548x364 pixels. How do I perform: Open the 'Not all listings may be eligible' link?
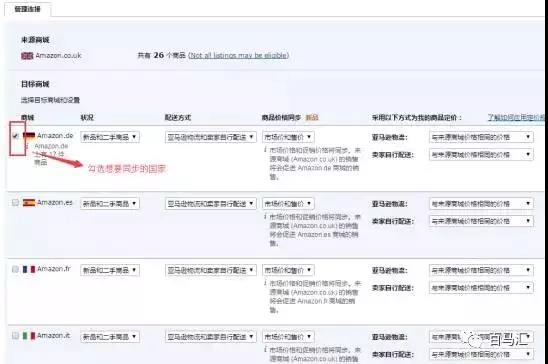[239, 55]
